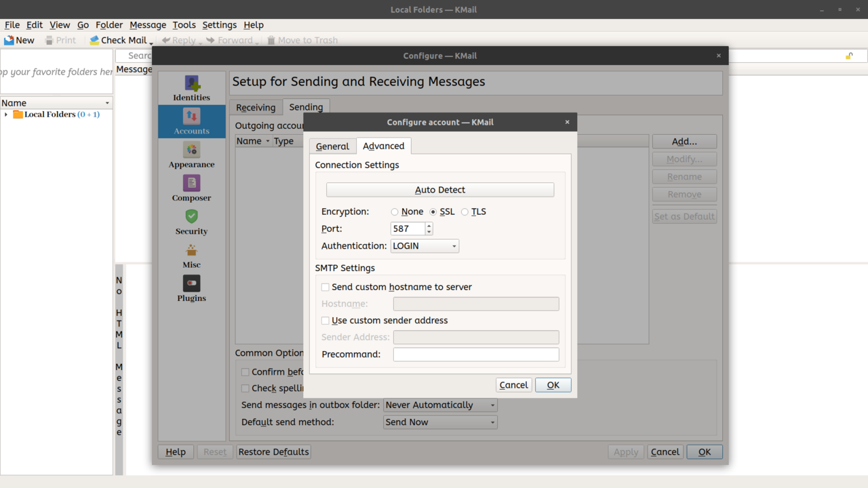
Task: Select the Advanced tab
Action: [383, 146]
